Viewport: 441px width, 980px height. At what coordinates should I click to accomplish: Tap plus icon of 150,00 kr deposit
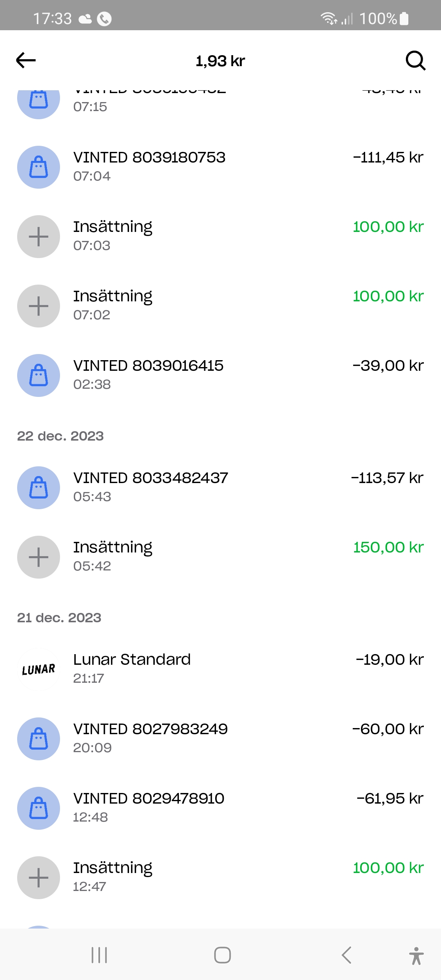(x=39, y=557)
